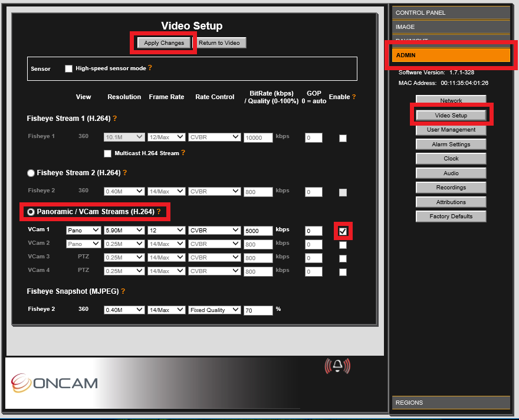Click Apply Changes button

click(x=164, y=42)
